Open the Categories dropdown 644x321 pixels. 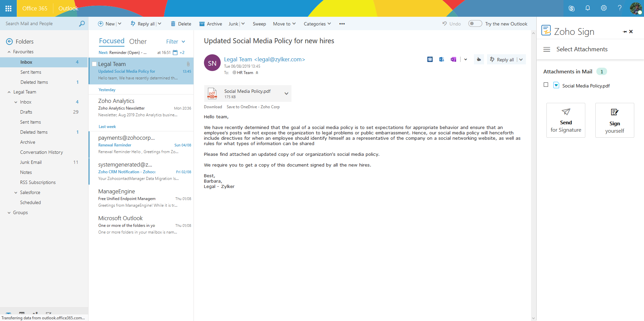pos(317,24)
